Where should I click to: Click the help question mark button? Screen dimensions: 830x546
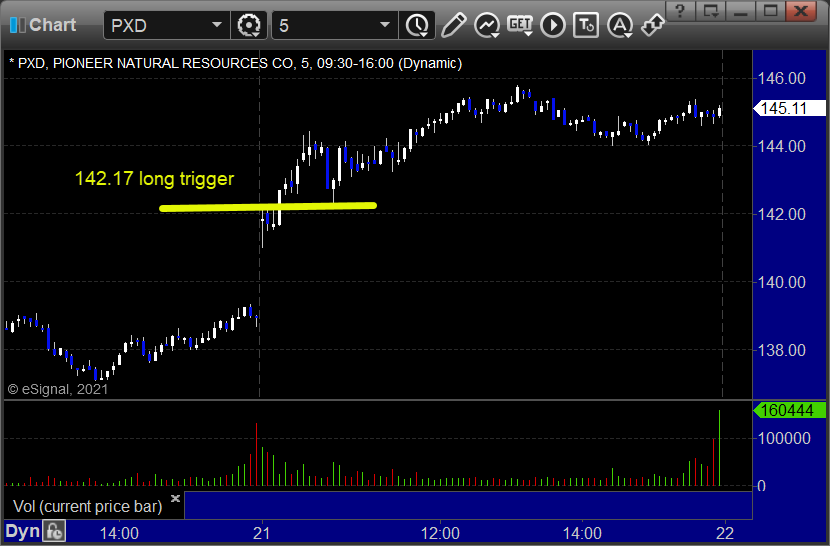(x=680, y=10)
